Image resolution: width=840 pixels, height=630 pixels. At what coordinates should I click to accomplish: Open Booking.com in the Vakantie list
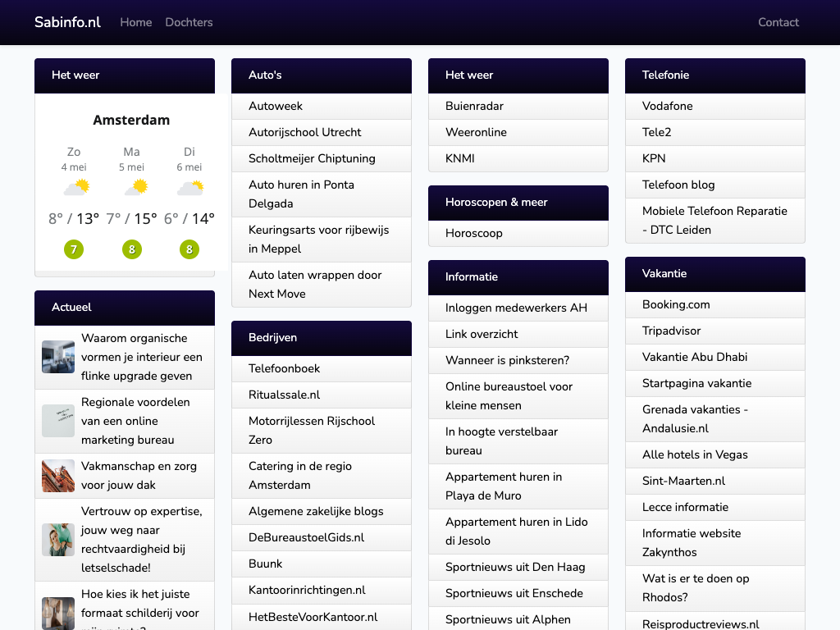(676, 304)
